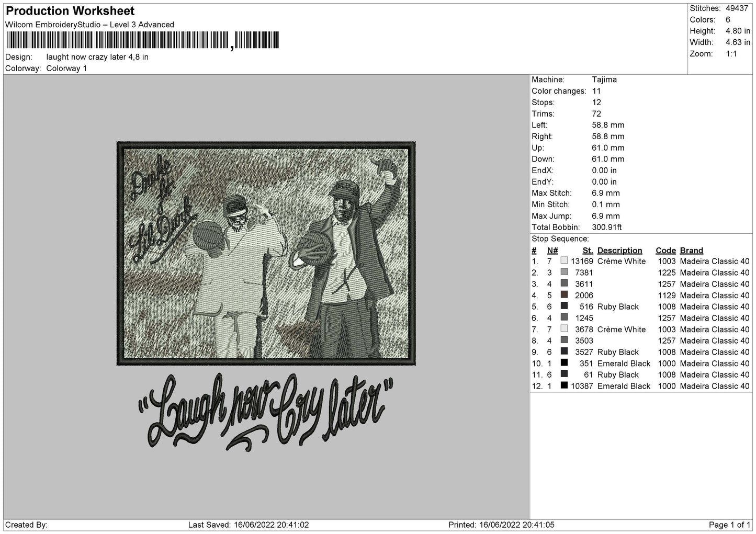Click the Trims value 72
The height and width of the screenshot is (534, 756).
click(x=596, y=113)
